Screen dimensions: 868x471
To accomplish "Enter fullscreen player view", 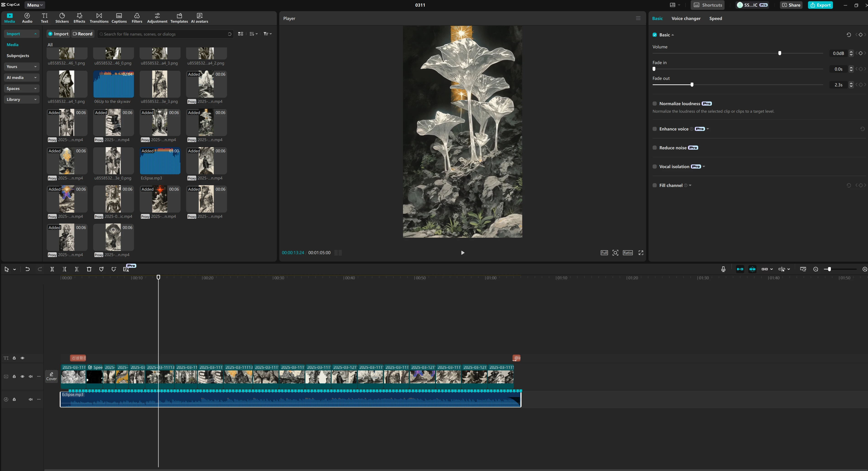I will 641,253.
